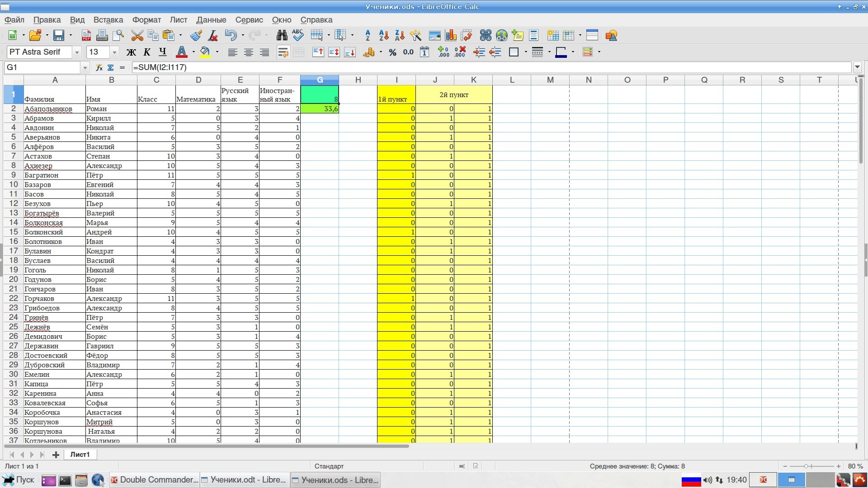Toggle text alignment center icon

pos(249,52)
